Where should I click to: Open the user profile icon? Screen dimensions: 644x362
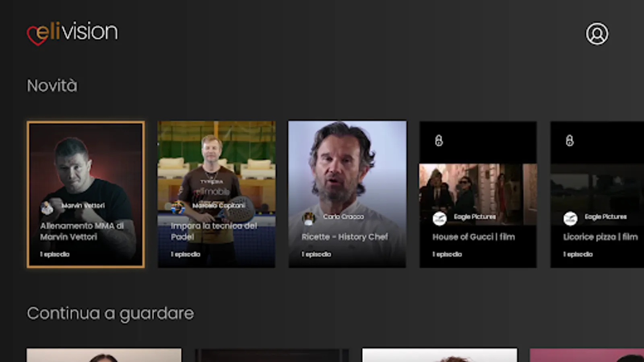pyautogui.click(x=597, y=33)
